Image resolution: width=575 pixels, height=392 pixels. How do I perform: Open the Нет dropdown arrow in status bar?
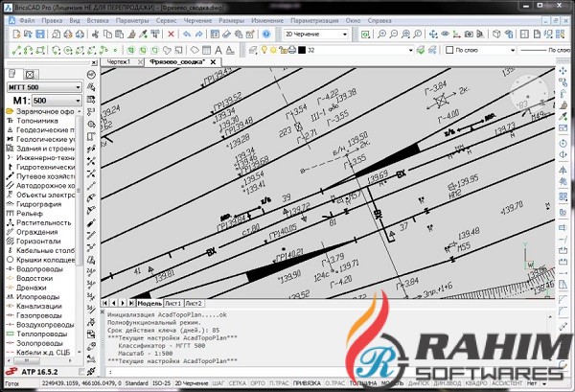coord(544,383)
